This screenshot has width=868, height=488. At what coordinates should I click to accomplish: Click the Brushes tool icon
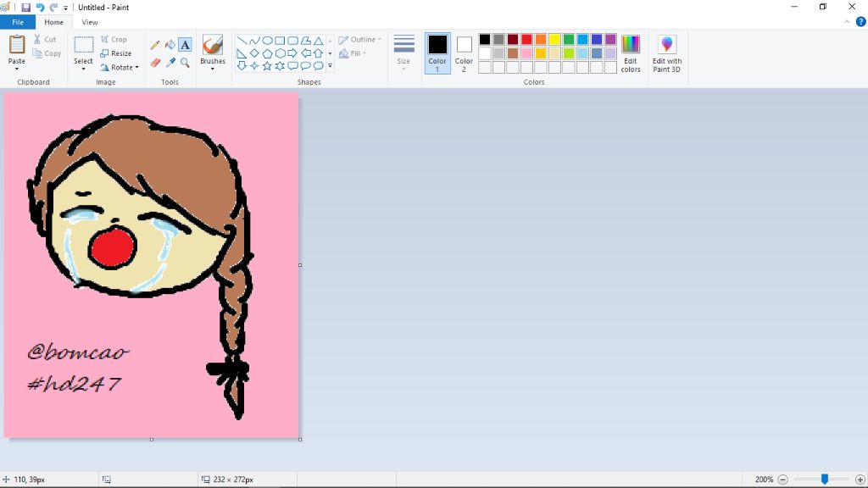click(x=213, y=45)
